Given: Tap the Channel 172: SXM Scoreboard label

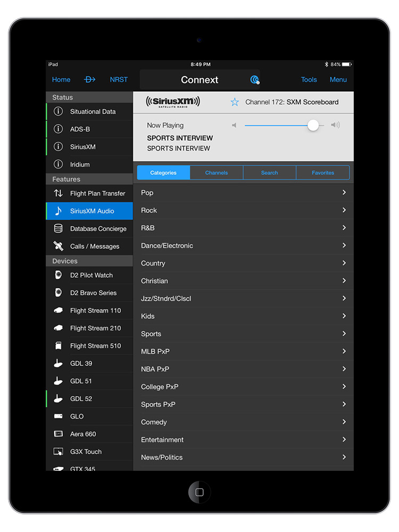Looking at the screenshot, I should click(292, 102).
